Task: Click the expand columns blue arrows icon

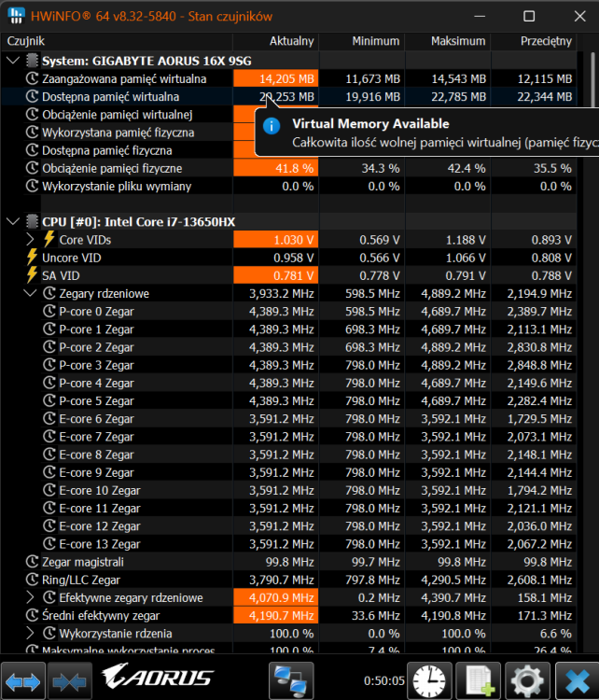Action: click(23, 679)
